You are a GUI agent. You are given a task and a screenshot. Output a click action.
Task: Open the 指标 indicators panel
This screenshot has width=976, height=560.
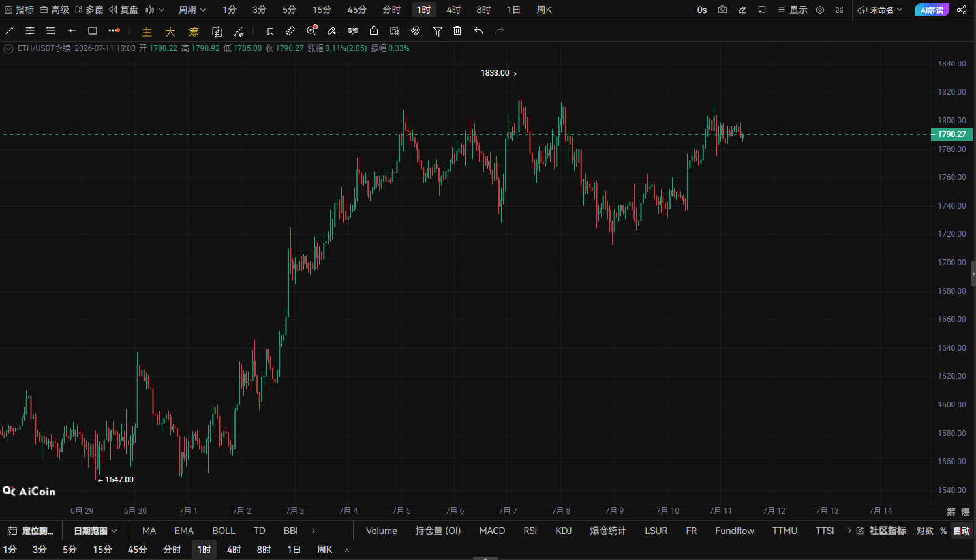[x=19, y=10]
